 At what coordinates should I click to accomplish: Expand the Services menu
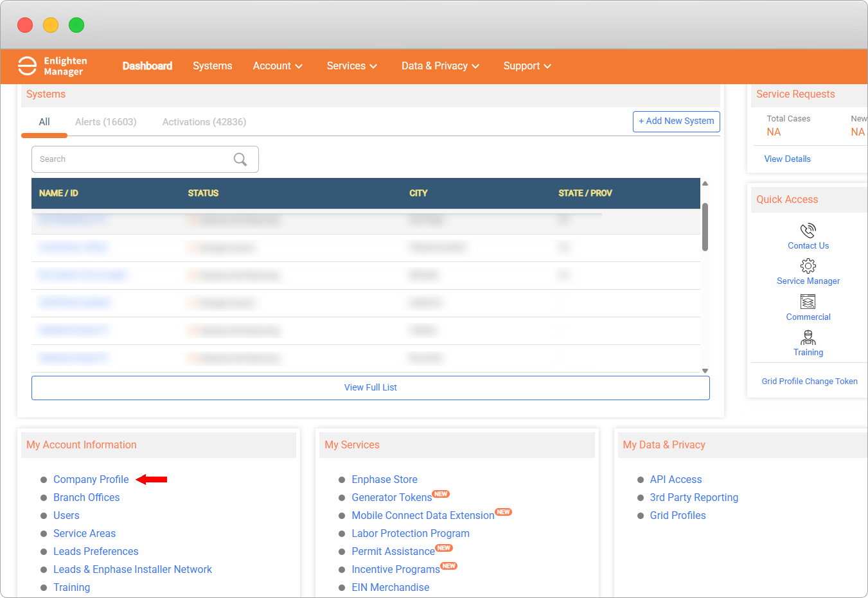[x=352, y=66]
